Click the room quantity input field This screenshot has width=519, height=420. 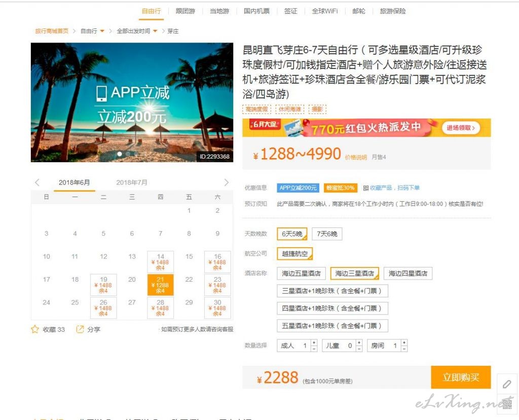point(384,346)
